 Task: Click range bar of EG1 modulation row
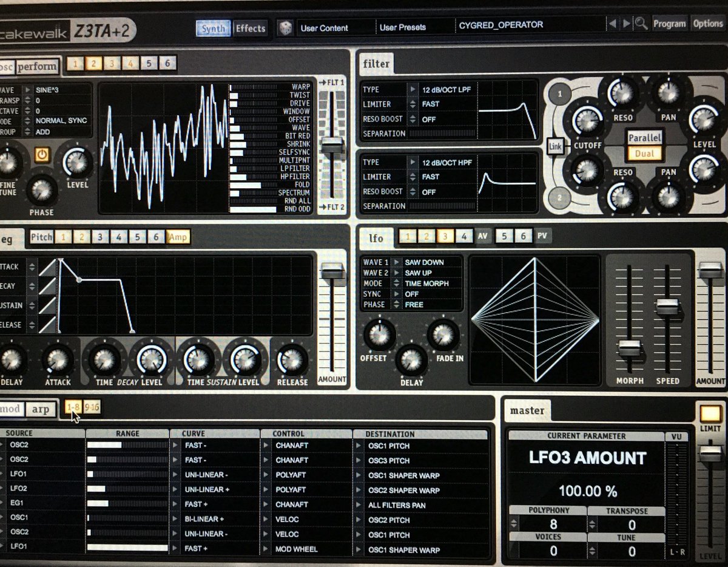(x=127, y=504)
